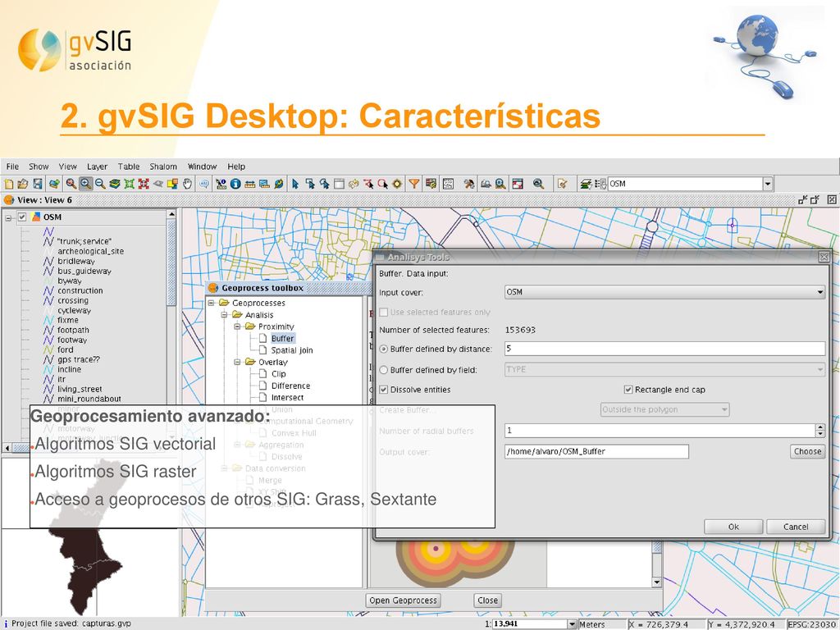Viewport: 840px width, 630px height.
Task: Collapse the Analisis folder node
Action: click(224, 314)
